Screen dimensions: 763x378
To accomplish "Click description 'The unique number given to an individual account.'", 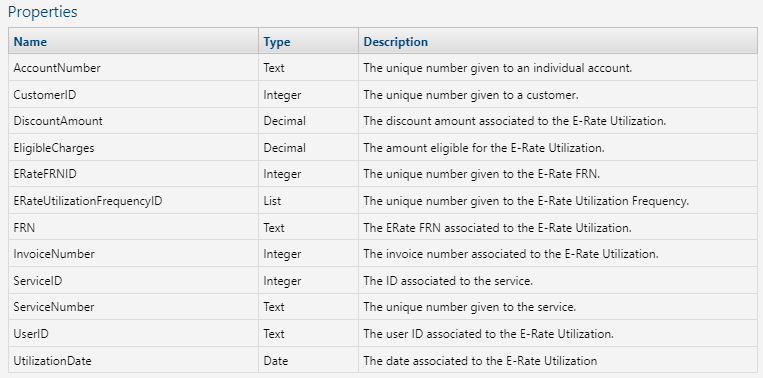I will point(497,68).
